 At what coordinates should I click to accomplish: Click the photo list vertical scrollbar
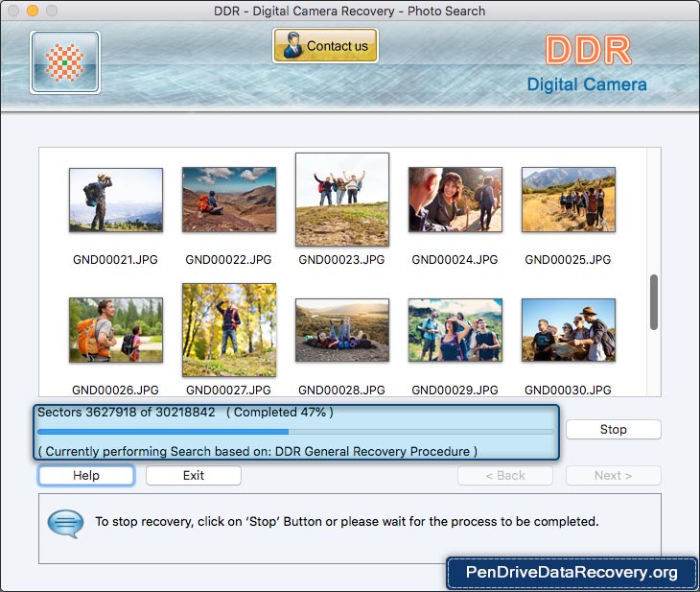pyautogui.click(x=654, y=302)
